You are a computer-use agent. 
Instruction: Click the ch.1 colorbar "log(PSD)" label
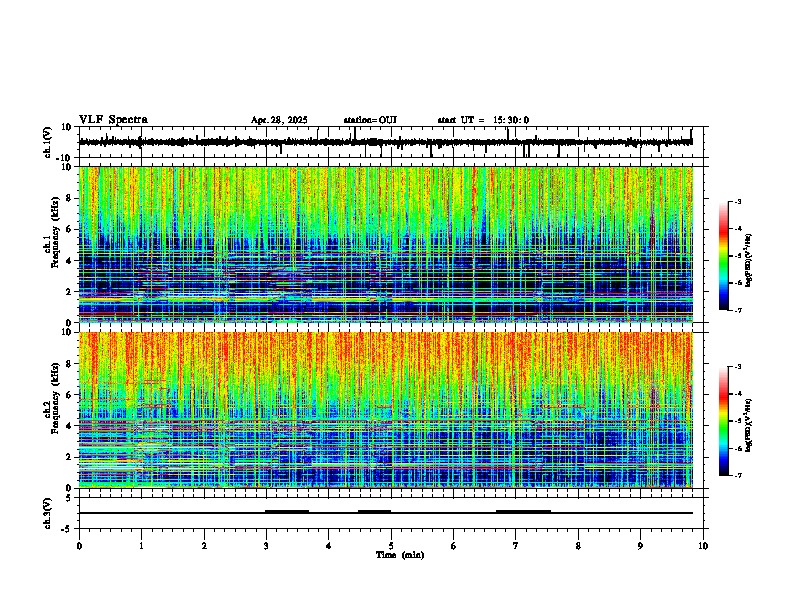(x=748, y=260)
